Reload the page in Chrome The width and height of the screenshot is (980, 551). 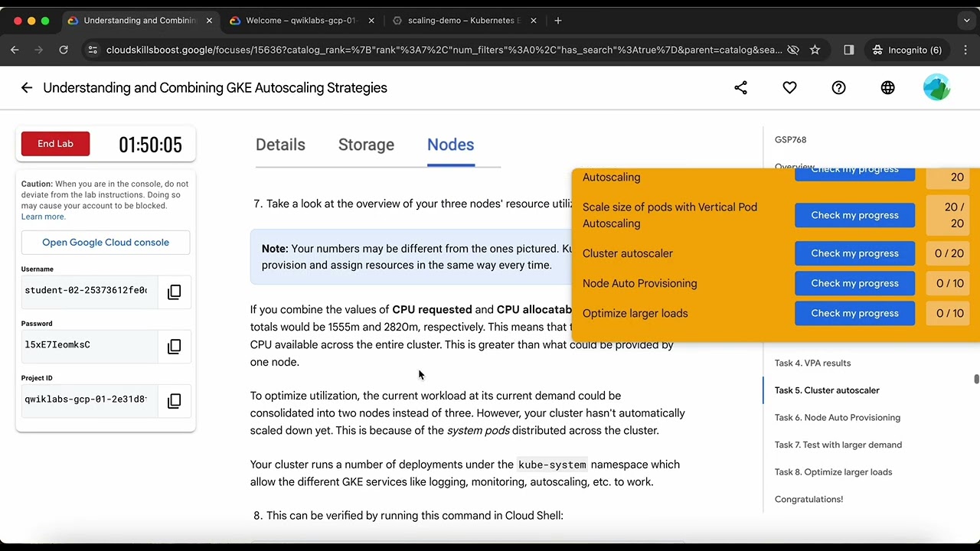click(64, 50)
